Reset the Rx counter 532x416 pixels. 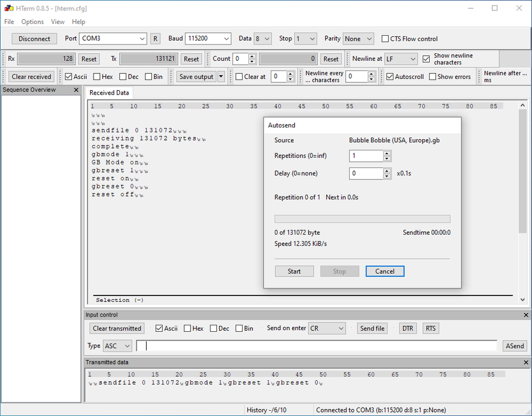click(x=89, y=59)
